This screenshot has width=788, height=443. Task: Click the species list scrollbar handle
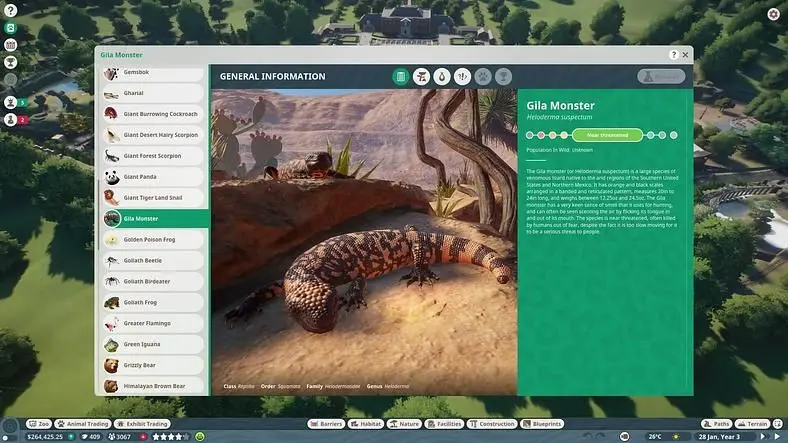tap(98, 214)
